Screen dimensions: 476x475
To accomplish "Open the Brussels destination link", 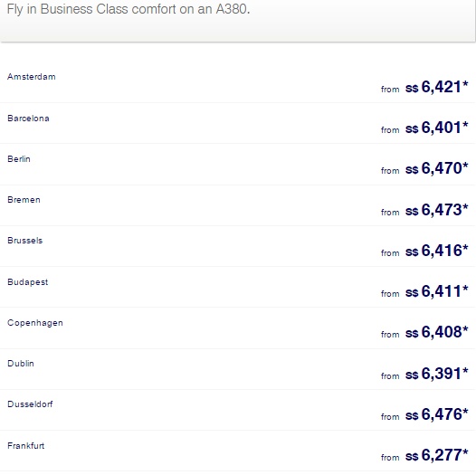I will click(x=25, y=241).
